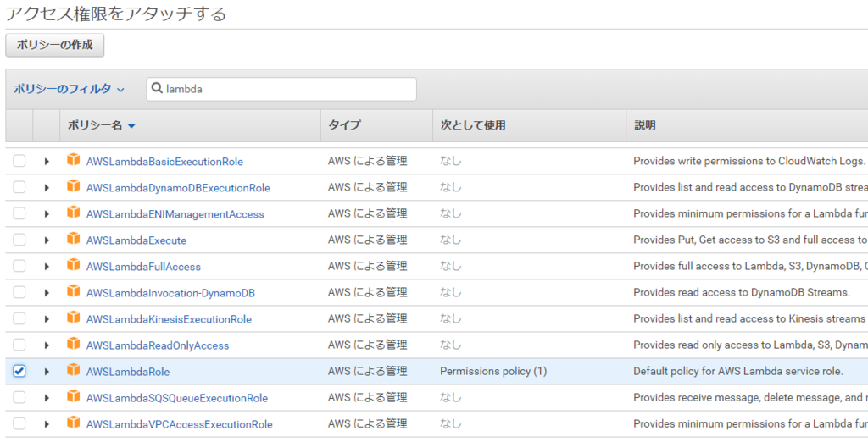Check the AWSLambdaKinesisExecutionRole checkbox
The width and height of the screenshot is (868, 442).
(19, 318)
